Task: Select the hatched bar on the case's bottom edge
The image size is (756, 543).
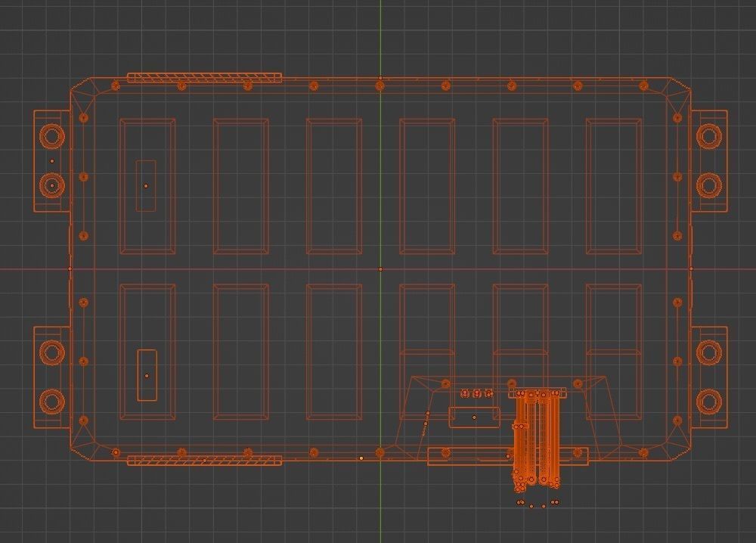Action: coord(204,461)
